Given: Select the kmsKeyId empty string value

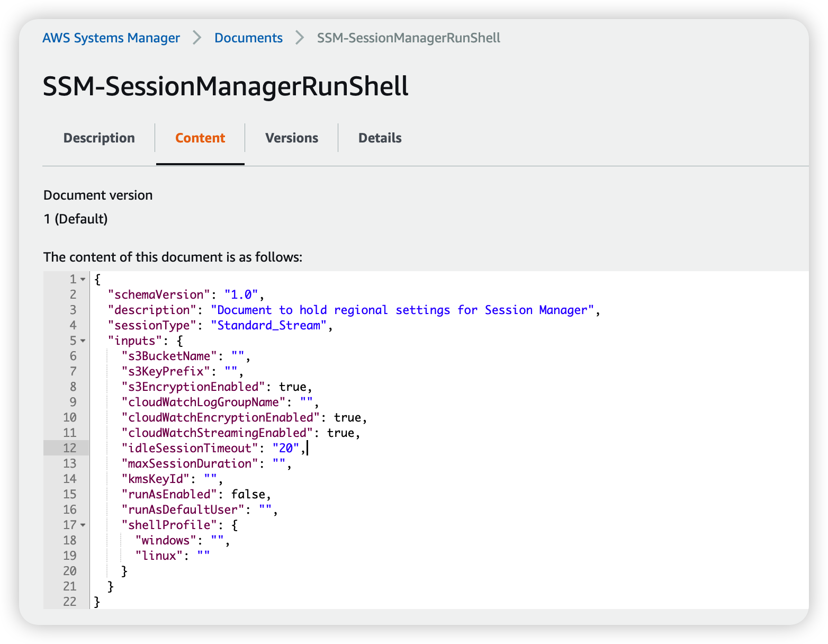Looking at the screenshot, I should click(x=211, y=479).
